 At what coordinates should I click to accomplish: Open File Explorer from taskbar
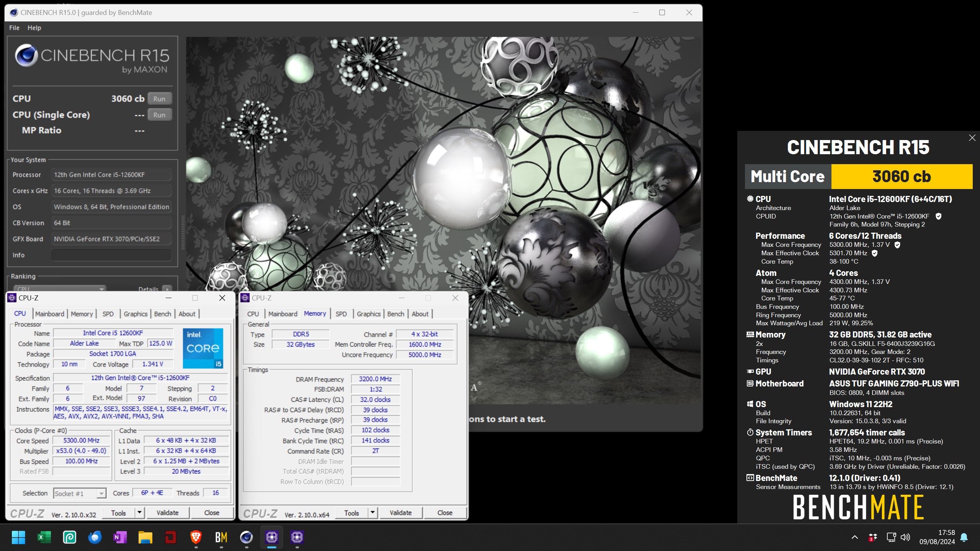pyautogui.click(x=145, y=537)
